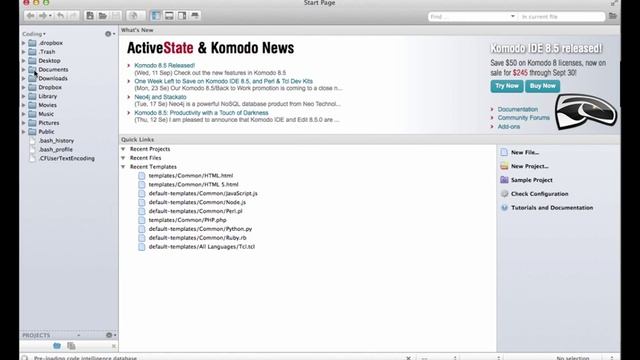Image resolution: width=640 pixels, height=360 pixels.
Task: Click the blue folder icon under Projects
Action: coord(57,346)
